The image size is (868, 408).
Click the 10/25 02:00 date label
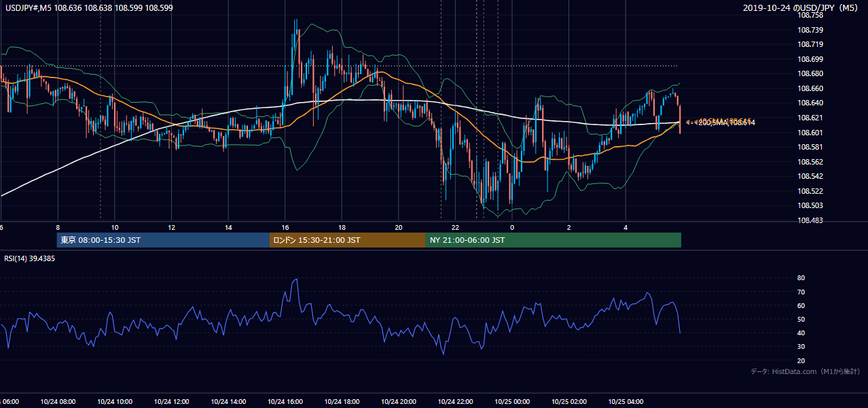[568, 401]
